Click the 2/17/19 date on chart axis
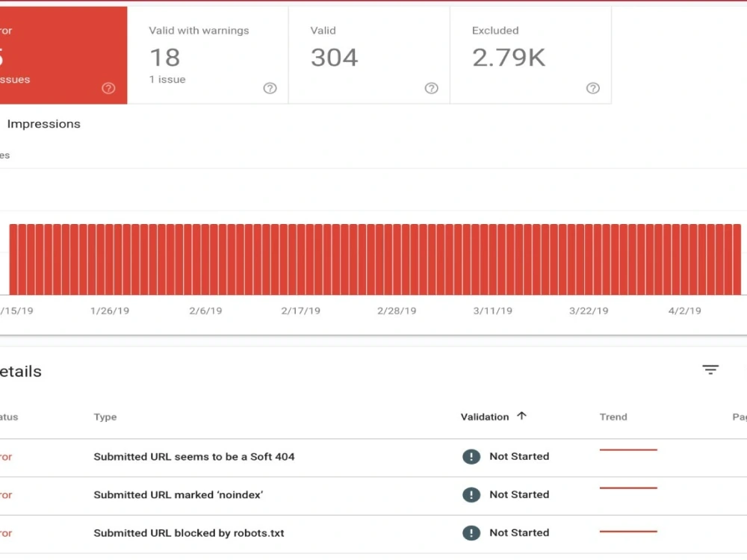Image resolution: width=747 pixels, height=560 pixels. [x=300, y=311]
